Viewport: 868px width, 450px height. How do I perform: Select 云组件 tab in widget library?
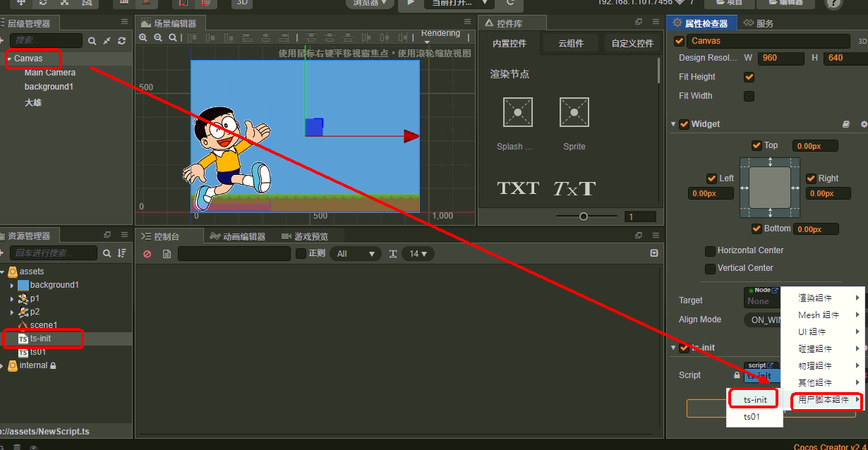(571, 43)
